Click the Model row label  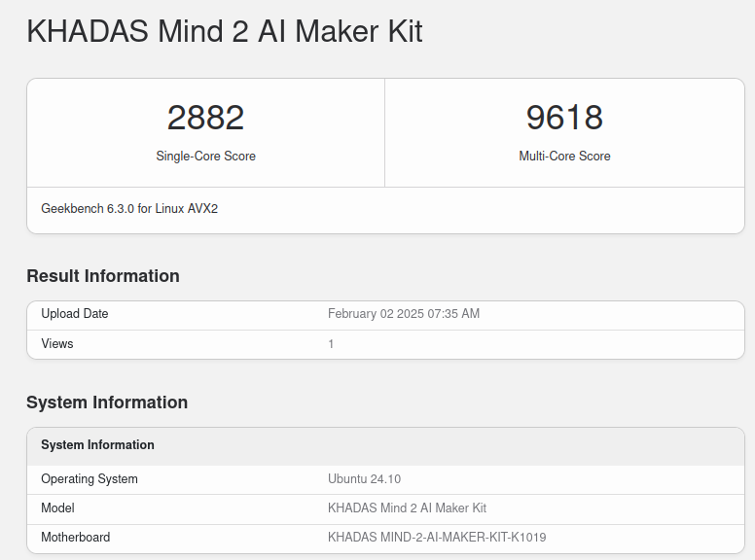[x=57, y=507]
